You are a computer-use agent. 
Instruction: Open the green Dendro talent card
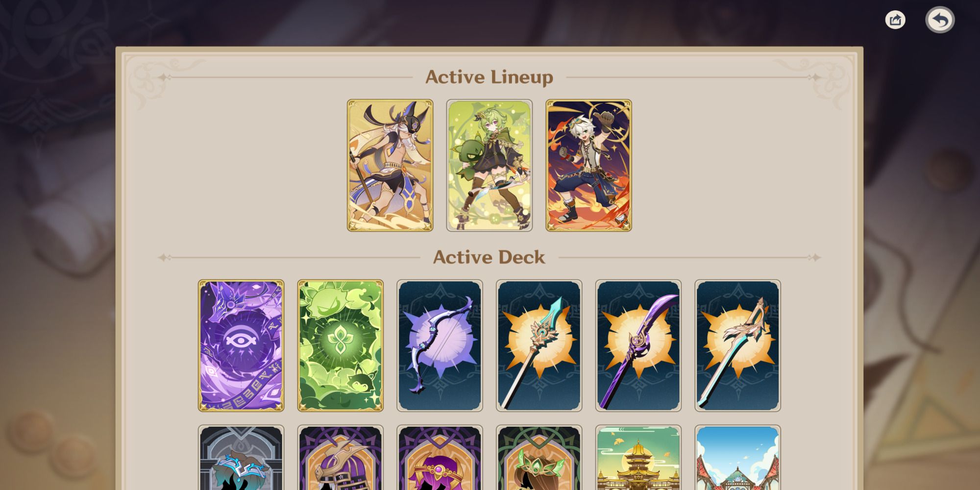(341, 346)
